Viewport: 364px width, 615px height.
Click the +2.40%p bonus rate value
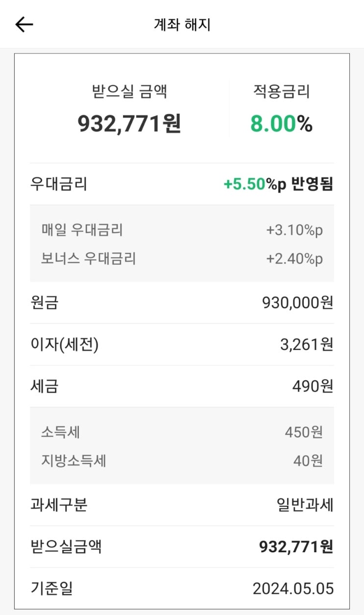[294, 259]
